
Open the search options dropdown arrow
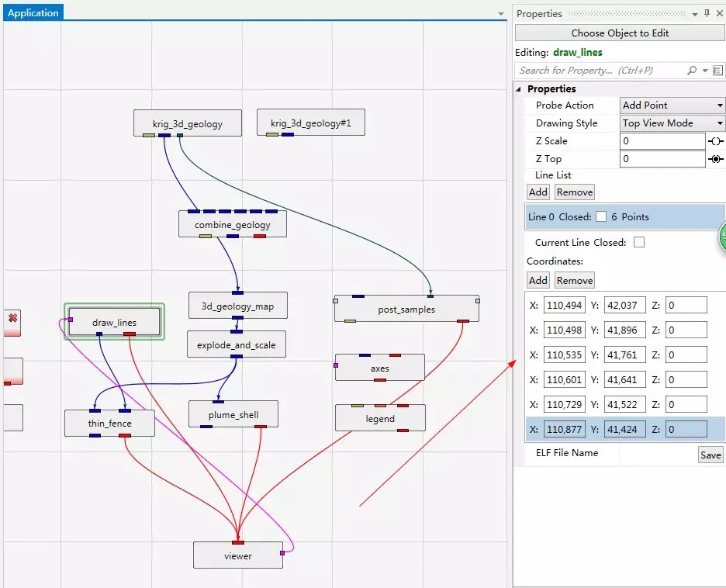(x=705, y=71)
